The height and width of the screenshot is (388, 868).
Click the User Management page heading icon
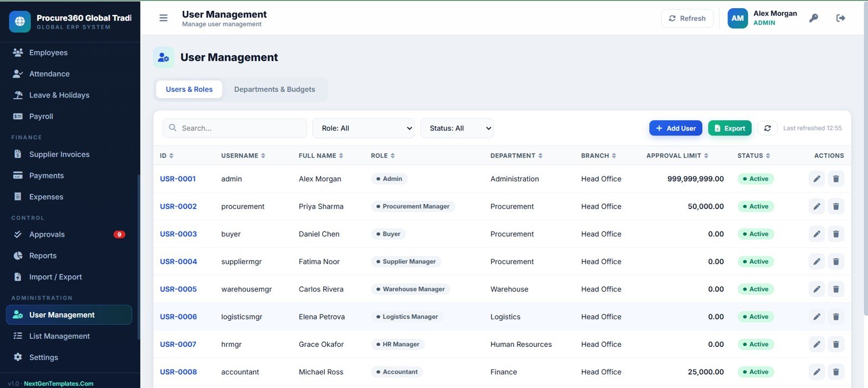tap(164, 57)
